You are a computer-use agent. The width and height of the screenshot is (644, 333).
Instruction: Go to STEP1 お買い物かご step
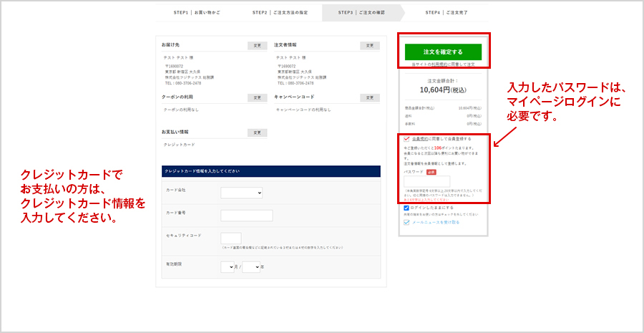199,12
